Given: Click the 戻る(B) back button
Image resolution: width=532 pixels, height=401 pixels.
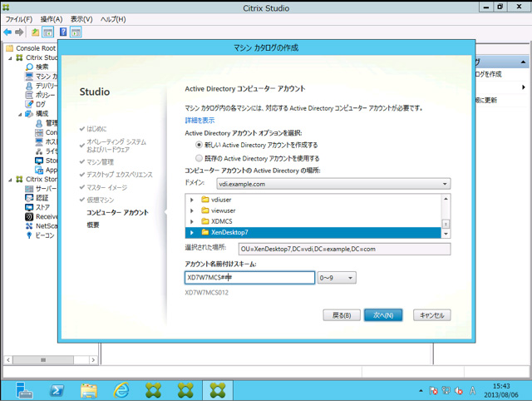Looking at the screenshot, I should (x=342, y=315).
